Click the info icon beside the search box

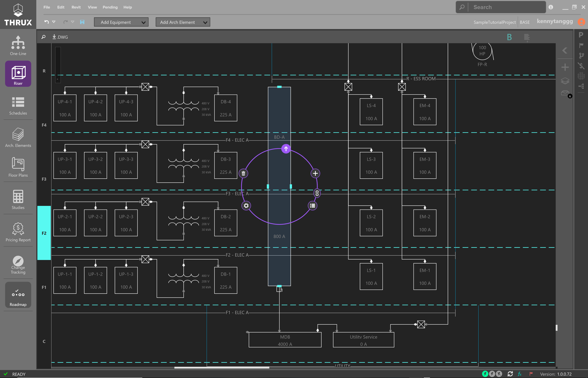click(551, 7)
